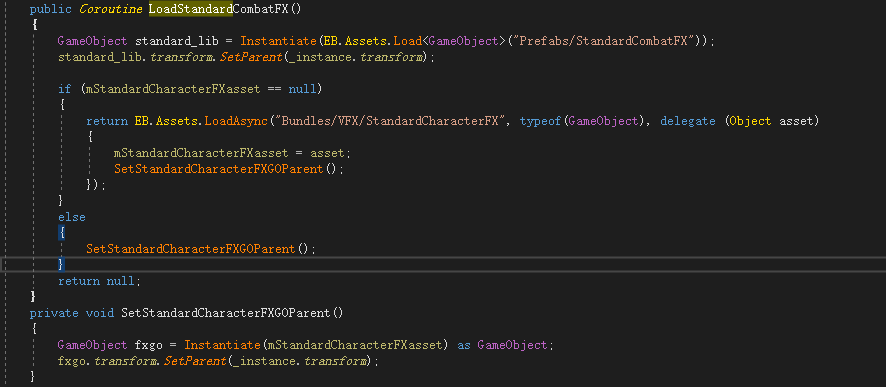Click the "Prefabs/StandardCombatFX" string literal
The width and height of the screenshot is (886, 387).
[605, 41]
